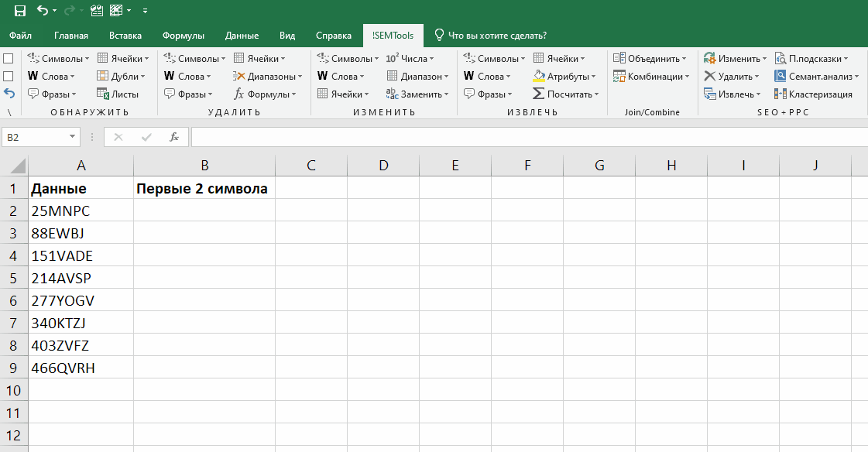
Task: Switch to the Данные ribbon tab
Action: (242, 36)
